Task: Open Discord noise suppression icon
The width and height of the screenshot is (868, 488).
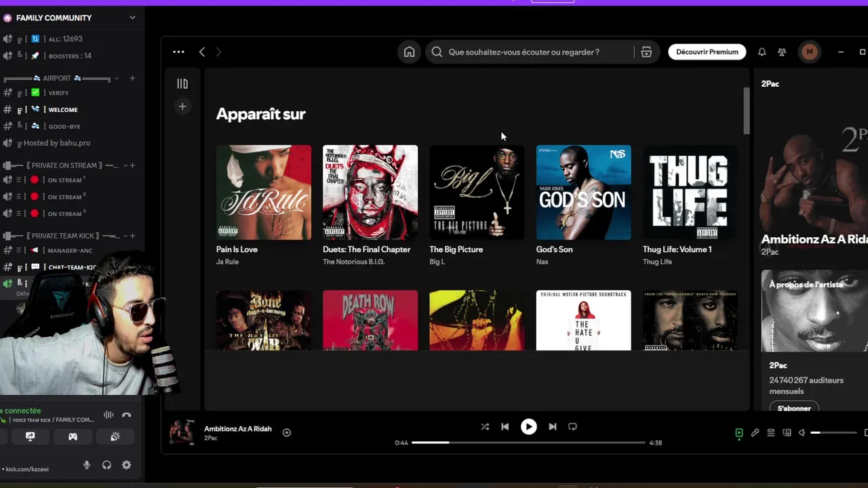Action: [108, 415]
